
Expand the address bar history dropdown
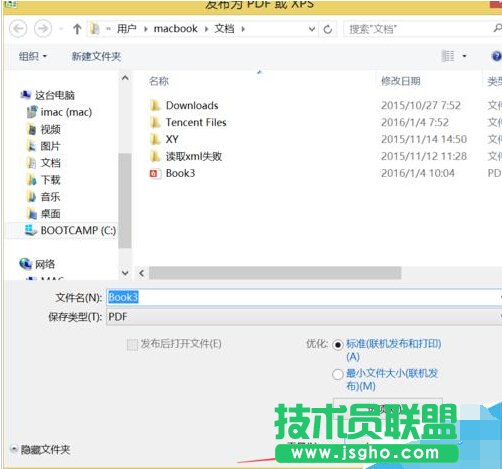pos(312,29)
